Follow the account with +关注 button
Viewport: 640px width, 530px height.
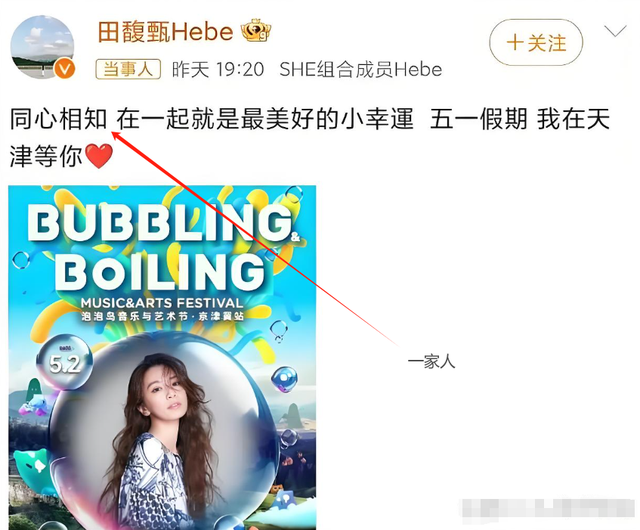pos(536,42)
